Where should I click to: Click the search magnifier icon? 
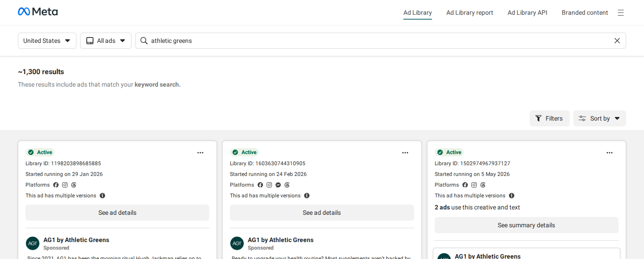coord(144,41)
